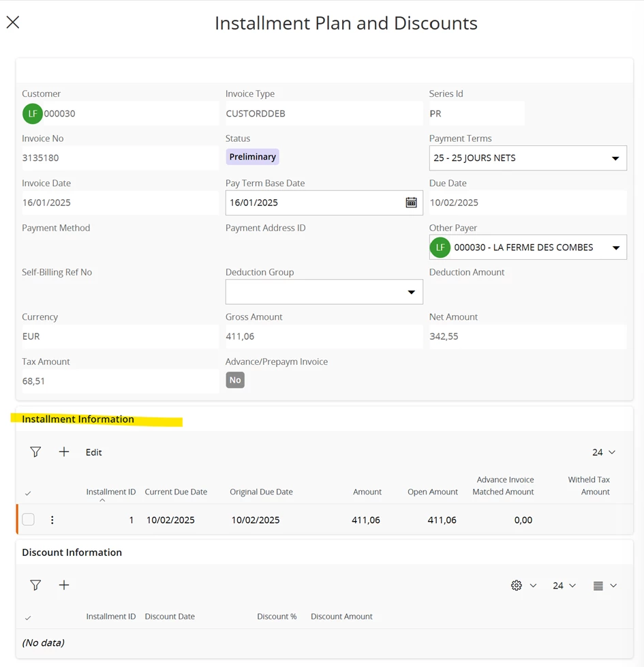The height and width of the screenshot is (667, 644).
Task: Click the Discount % column header
Action: pos(277,617)
